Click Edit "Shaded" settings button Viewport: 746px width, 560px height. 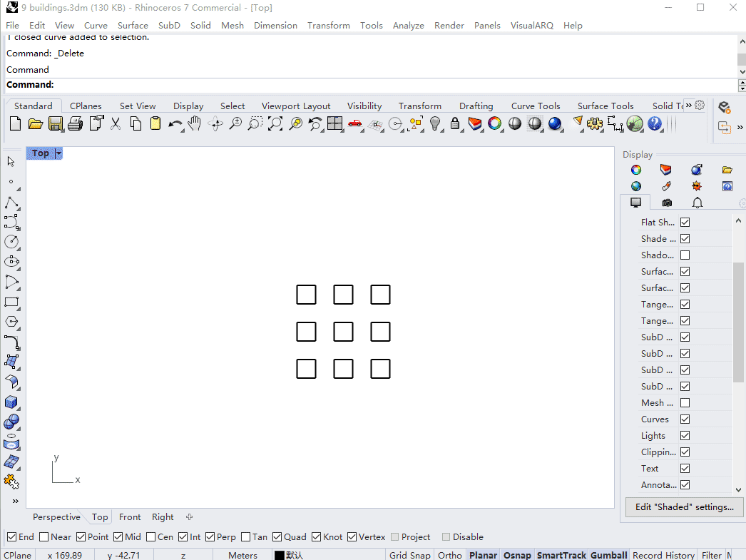pyautogui.click(x=684, y=507)
